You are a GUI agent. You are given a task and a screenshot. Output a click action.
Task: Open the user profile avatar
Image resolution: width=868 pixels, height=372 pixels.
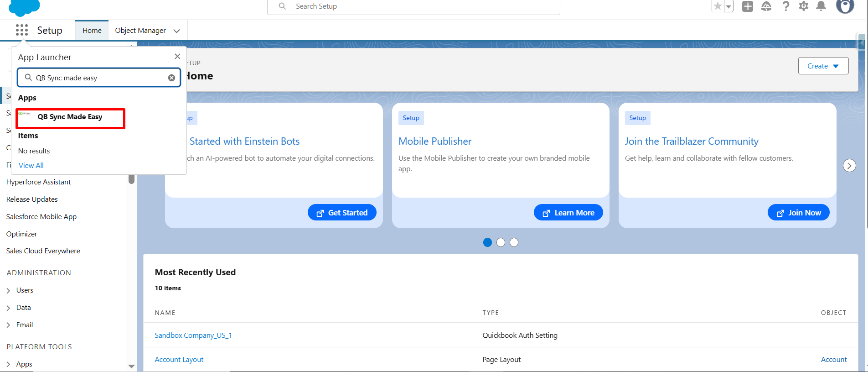[845, 6]
